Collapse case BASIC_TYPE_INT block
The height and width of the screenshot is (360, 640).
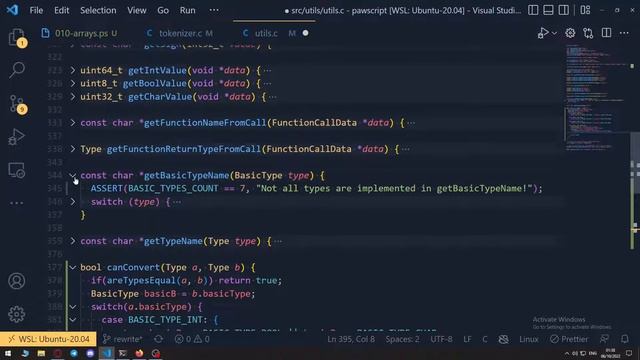coord(73,320)
